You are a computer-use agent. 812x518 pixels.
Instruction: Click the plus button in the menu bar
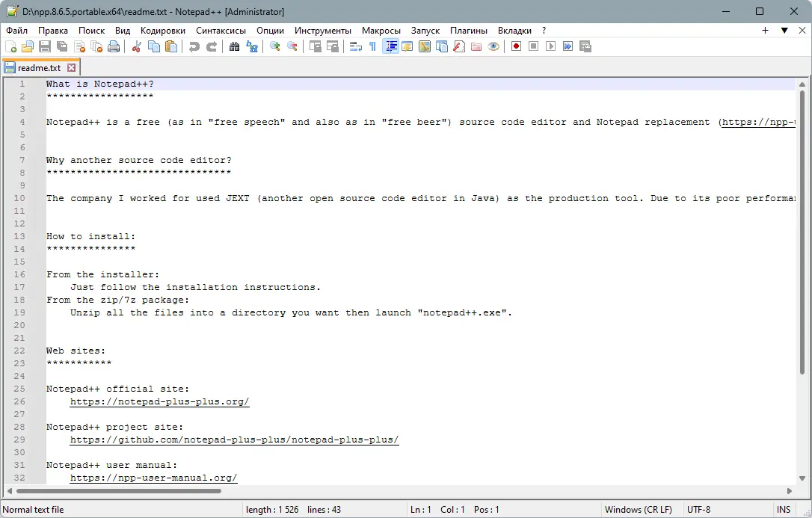(x=766, y=31)
